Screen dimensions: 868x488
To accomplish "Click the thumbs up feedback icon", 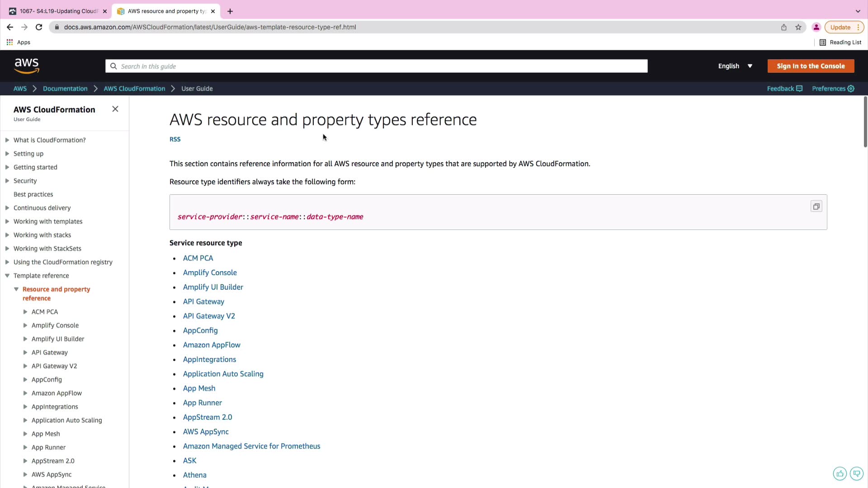I will point(840,474).
